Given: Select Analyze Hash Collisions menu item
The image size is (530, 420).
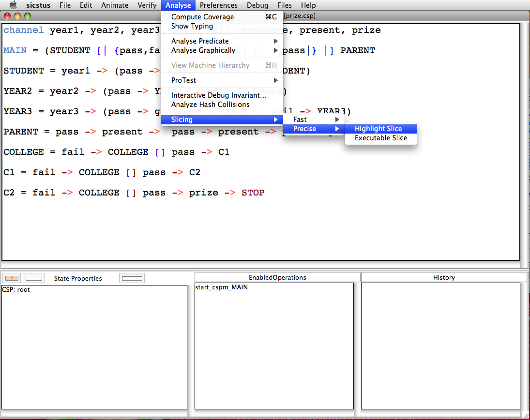Looking at the screenshot, I should (210, 105).
